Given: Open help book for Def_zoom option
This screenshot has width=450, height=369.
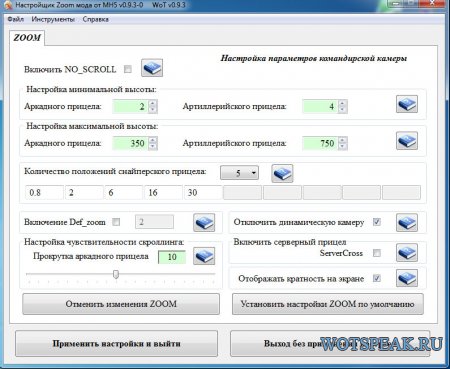Looking at the screenshot, I should [x=204, y=222].
